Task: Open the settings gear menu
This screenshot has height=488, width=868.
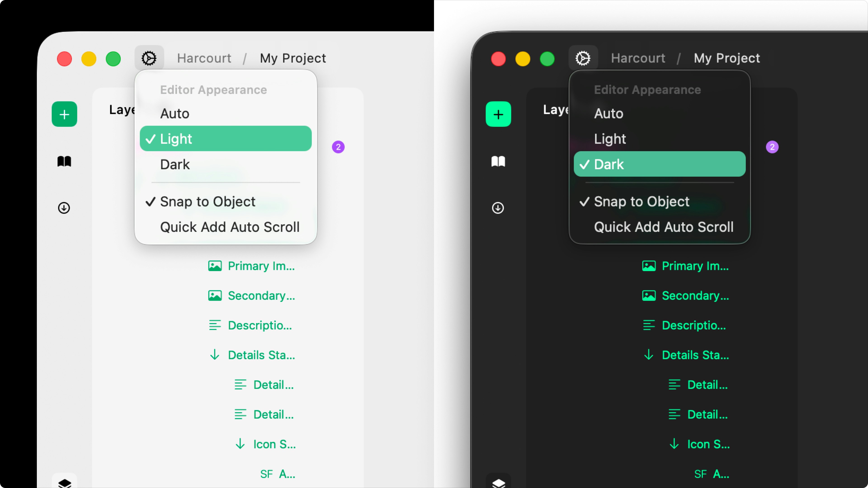Action: 149,58
